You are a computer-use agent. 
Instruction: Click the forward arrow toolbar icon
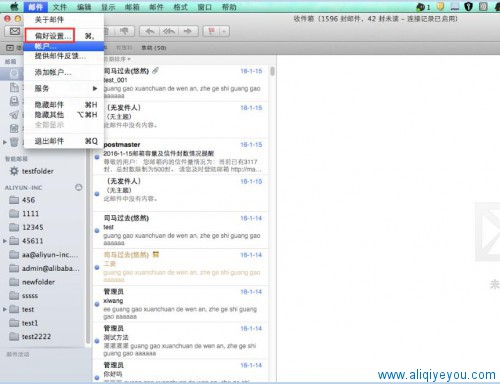pyautogui.click(x=188, y=31)
